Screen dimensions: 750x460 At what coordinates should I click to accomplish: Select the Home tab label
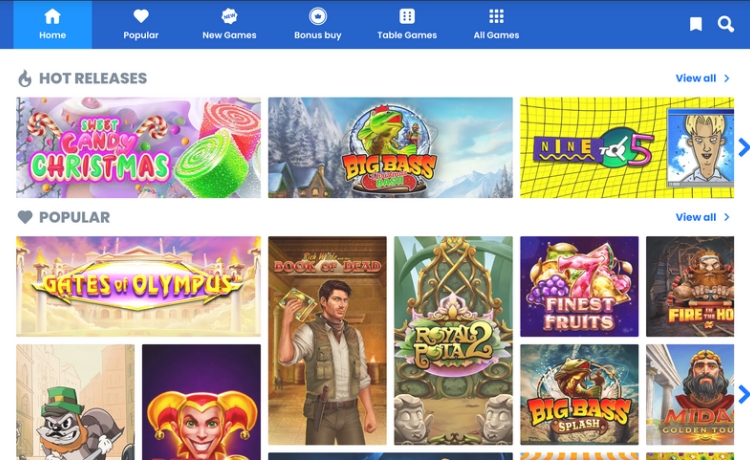[x=52, y=35]
